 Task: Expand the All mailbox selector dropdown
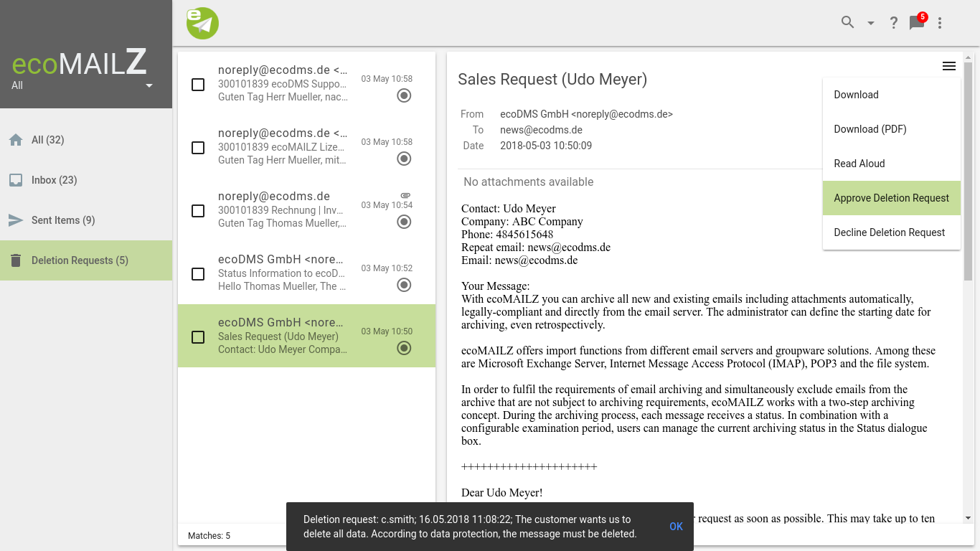tap(149, 85)
